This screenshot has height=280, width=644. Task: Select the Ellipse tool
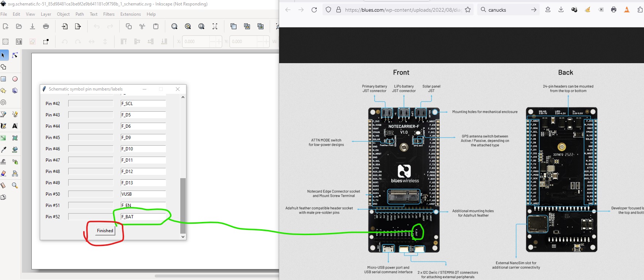pos(15,79)
